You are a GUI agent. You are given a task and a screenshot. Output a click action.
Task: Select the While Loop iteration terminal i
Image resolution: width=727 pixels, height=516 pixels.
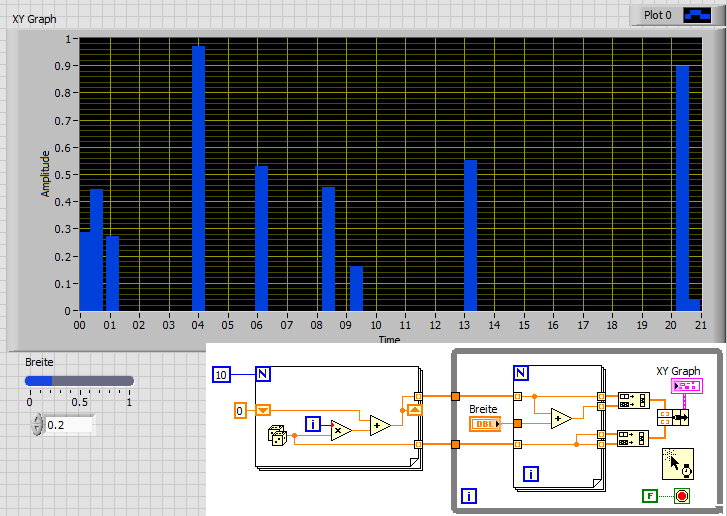pyautogui.click(x=469, y=497)
